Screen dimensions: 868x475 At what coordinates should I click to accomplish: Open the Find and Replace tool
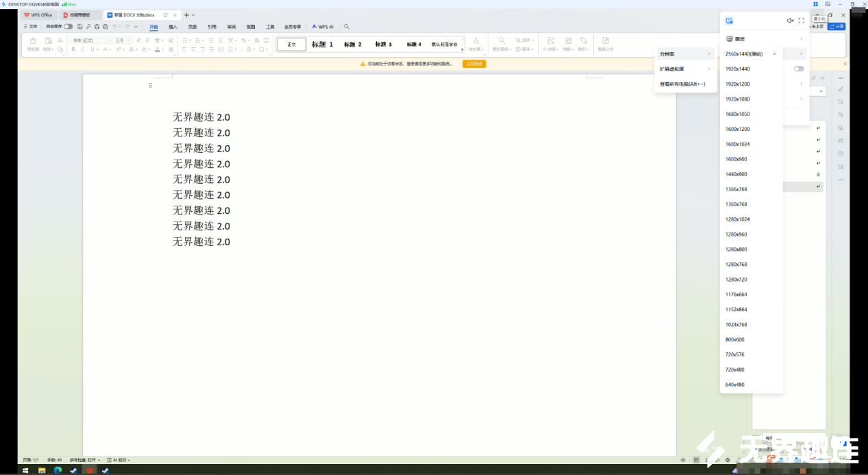[502, 45]
